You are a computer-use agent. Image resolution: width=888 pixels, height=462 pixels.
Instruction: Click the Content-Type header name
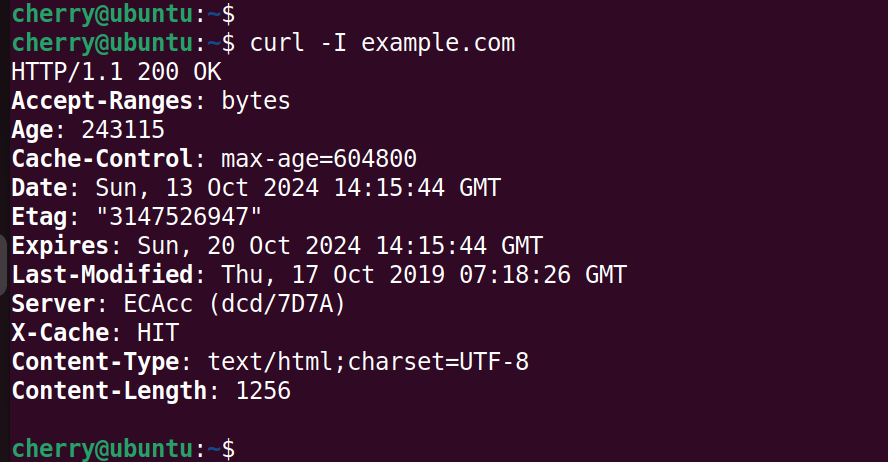point(95,362)
